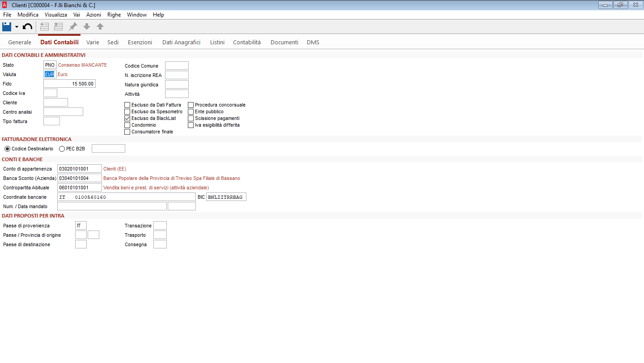Open the Dati Anagrafici tab
Viewport: 644px width, 363px height.
pyautogui.click(x=181, y=42)
